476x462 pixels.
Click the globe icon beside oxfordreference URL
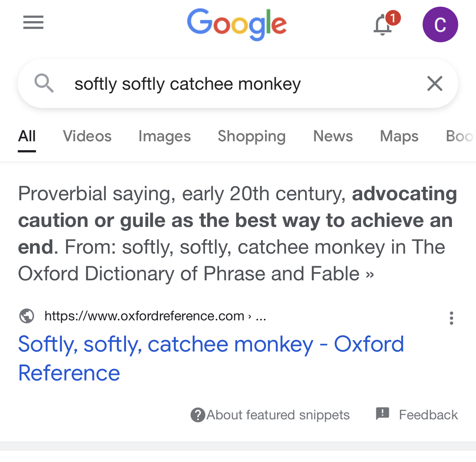pos(27,316)
